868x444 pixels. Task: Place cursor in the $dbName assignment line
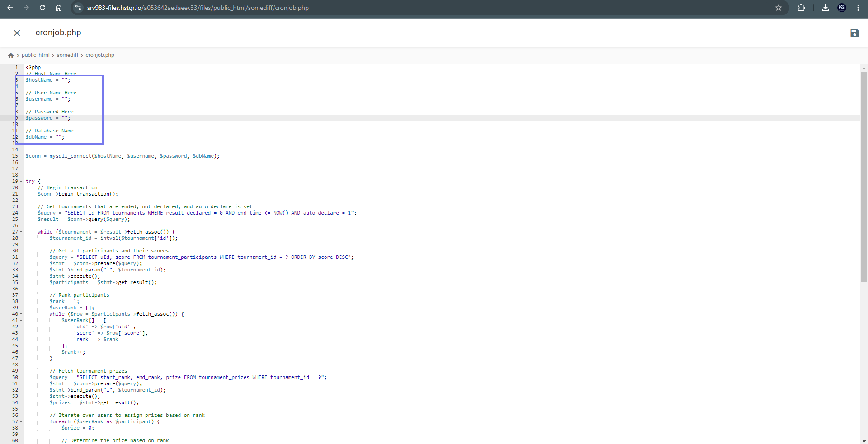tap(45, 137)
